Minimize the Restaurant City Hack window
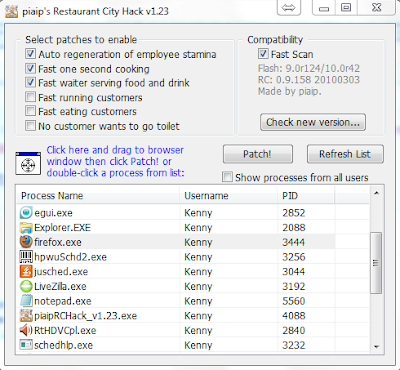Image resolution: width=400 pixels, height=370 pixels. point(324,8)
